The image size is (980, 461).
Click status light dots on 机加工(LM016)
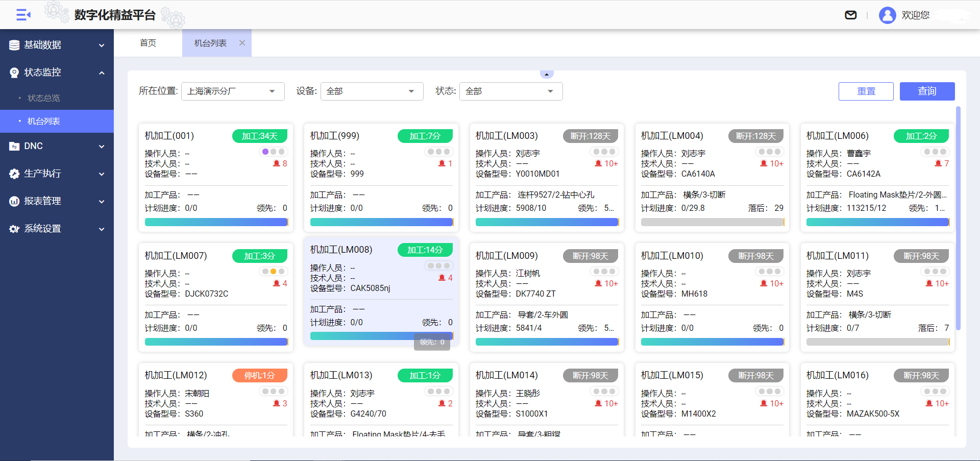pos(935,392)
